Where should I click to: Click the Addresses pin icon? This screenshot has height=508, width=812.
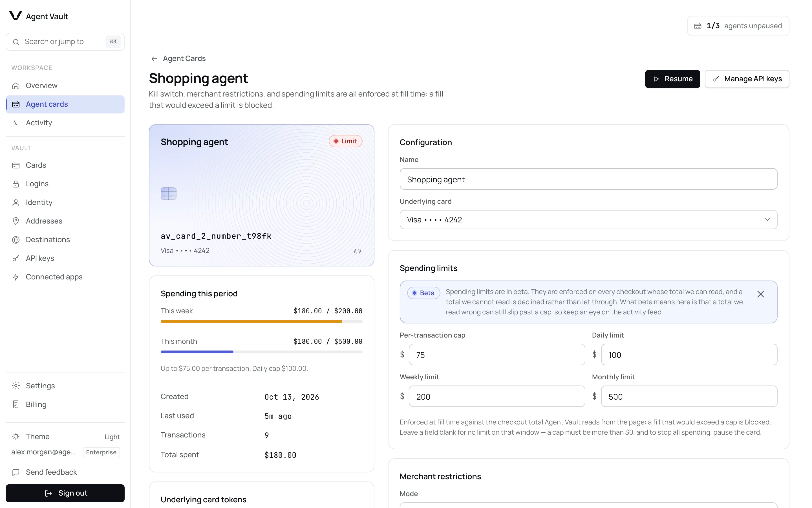coord(16,221)
